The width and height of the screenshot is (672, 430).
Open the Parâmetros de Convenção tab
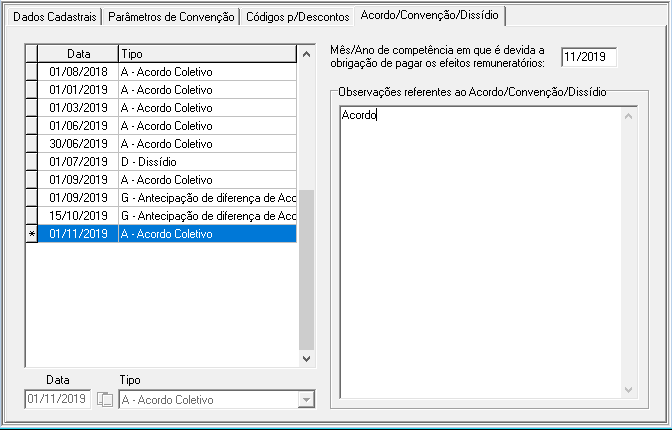(172, 17)
